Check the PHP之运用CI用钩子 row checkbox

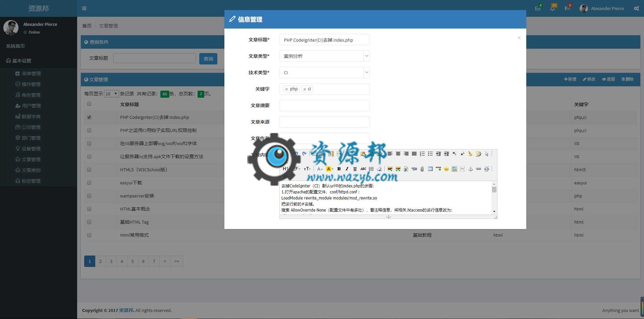[89, 130]
